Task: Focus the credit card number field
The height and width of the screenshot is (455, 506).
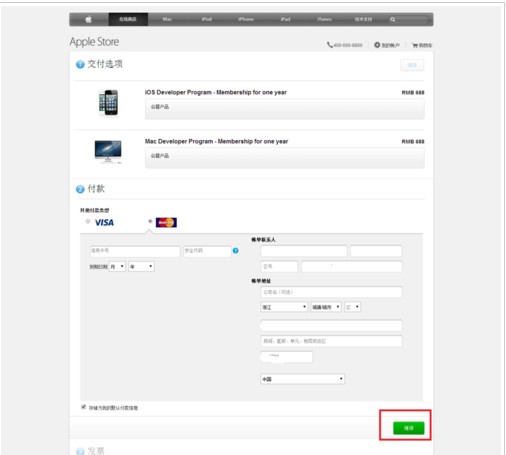Action: pos(135,251)
